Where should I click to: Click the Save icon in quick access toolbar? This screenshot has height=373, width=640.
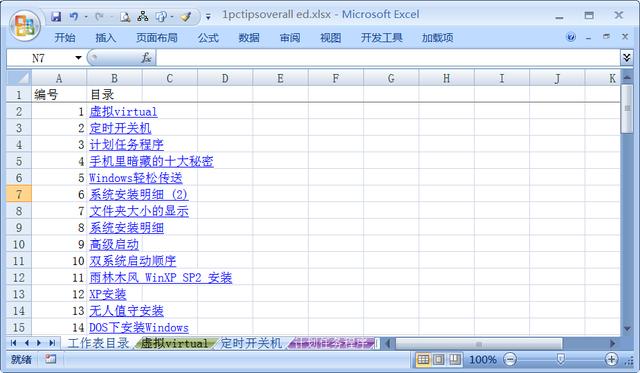point(56,16)
